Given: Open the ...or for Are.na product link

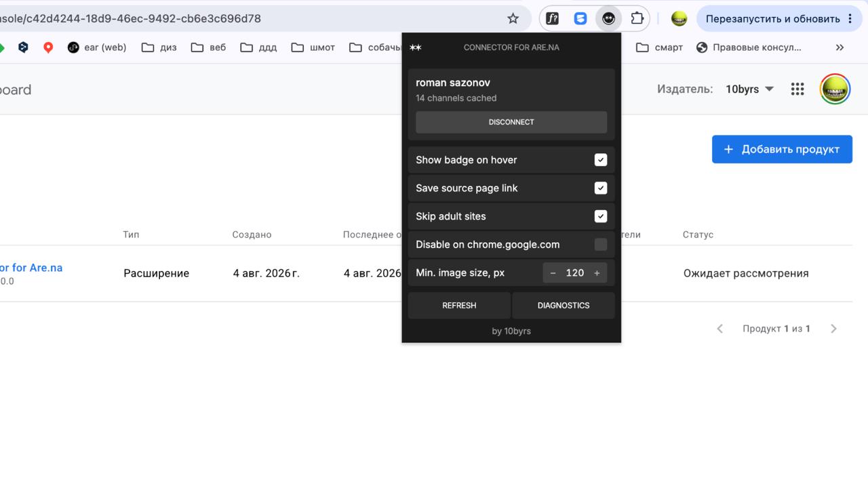Looking at the screenshot, I should point(31,268).
